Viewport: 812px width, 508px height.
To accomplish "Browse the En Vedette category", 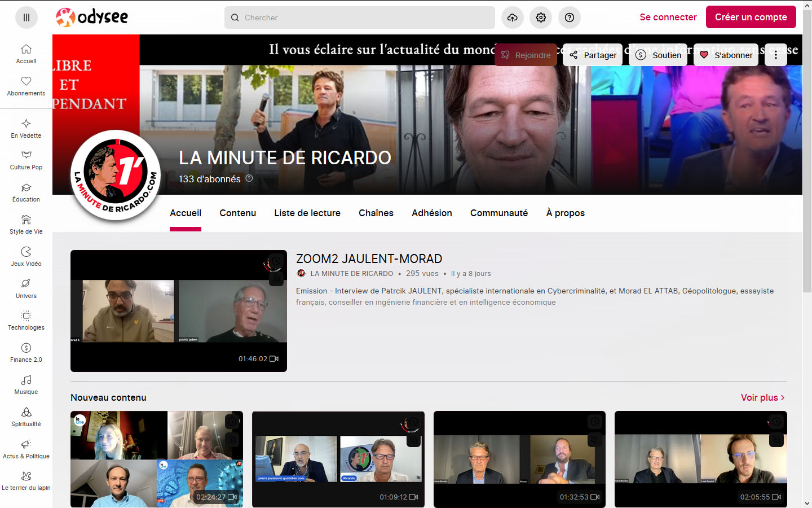I will 26,129.
